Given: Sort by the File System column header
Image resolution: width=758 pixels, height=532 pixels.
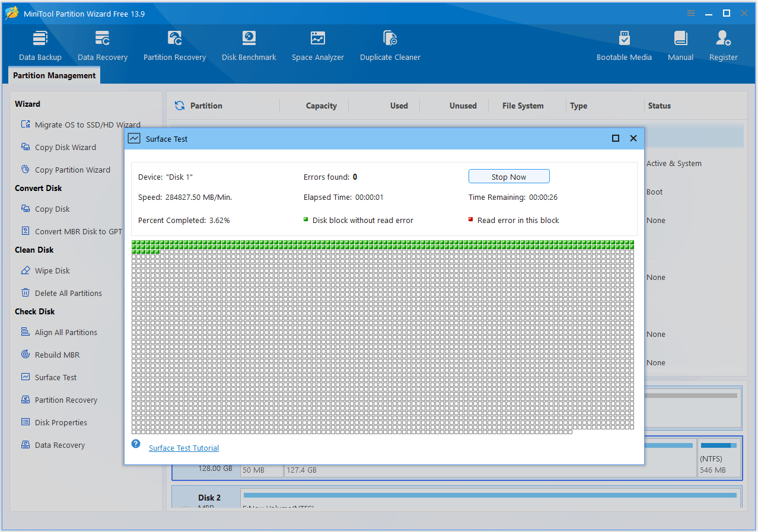Looking at the screenshot, I should coord(523,106).
